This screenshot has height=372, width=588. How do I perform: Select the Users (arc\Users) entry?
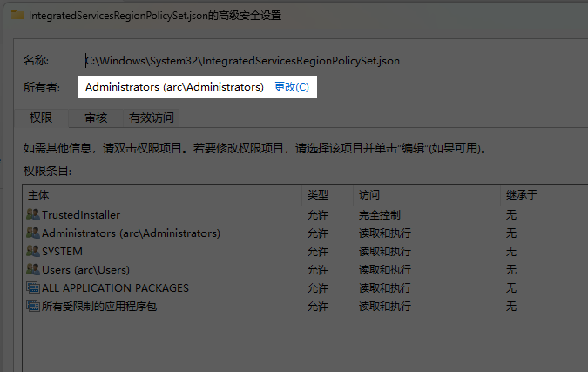(305, 269)
